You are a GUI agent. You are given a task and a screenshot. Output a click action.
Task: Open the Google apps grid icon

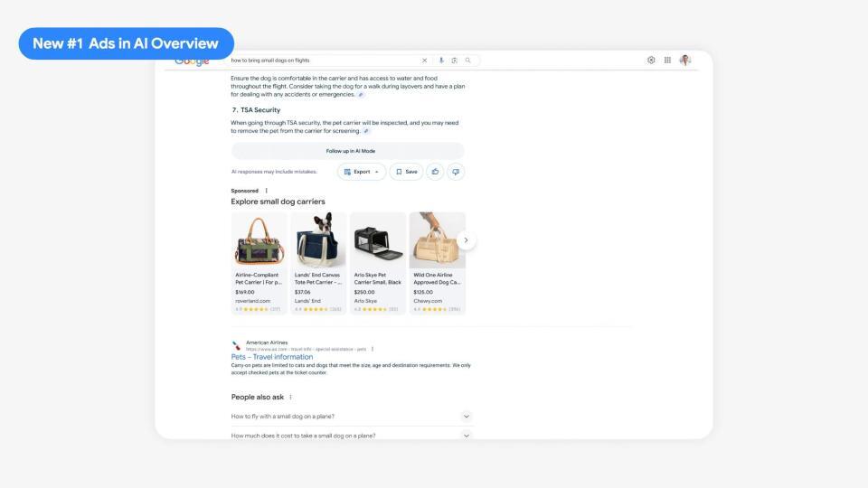(667, 60)
